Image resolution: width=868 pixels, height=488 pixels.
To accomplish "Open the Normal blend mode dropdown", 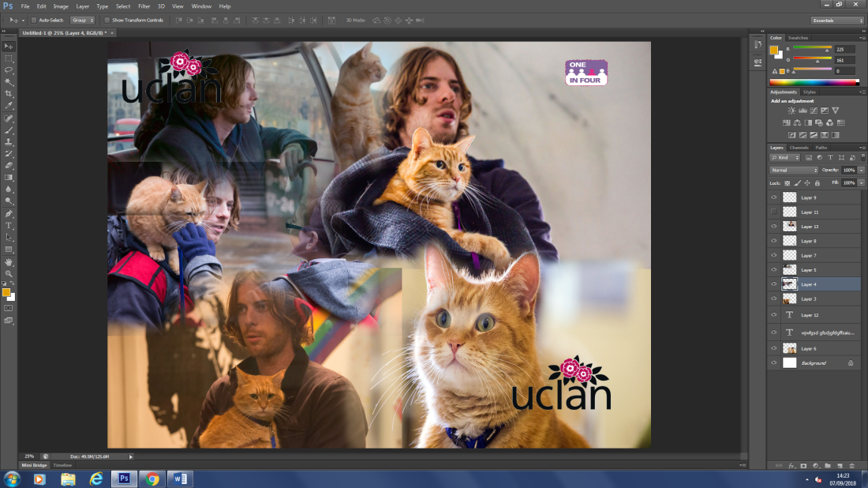I will [794, 170].
